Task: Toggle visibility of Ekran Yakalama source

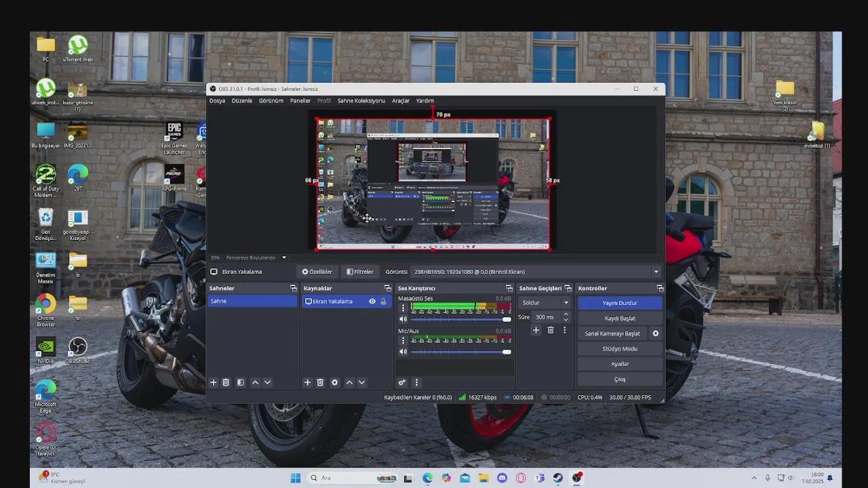Action: (372, 302)
